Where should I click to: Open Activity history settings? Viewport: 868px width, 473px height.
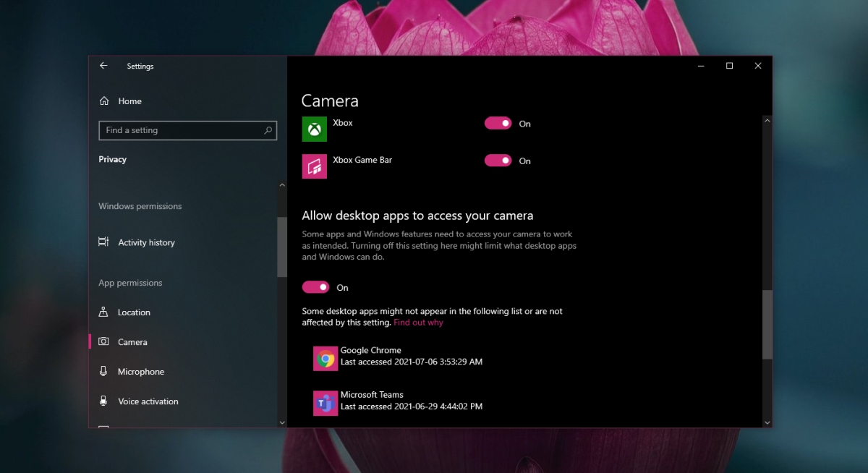146,242
